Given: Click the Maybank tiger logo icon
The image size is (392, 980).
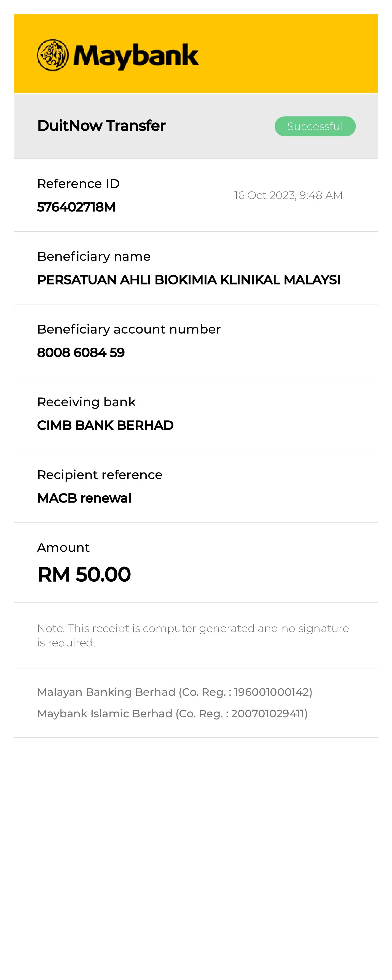Looking at the screenshot, I should pyautogui.click(x=53, y=55).
